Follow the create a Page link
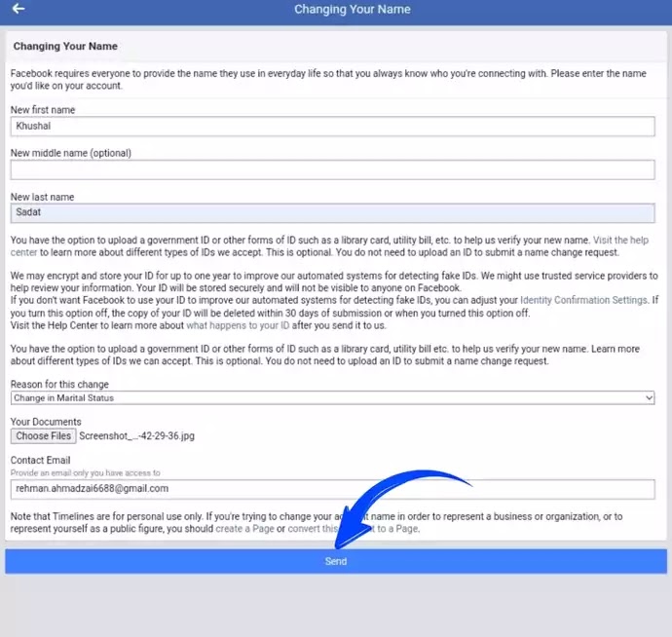 [x=244, y=529]
